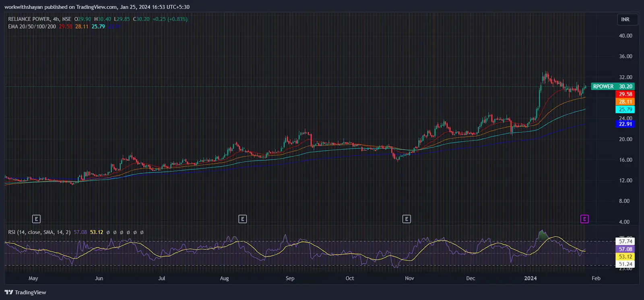Click the 40.00 price axis tick
Screen dimensions: 644x300
click(x=625, y=36)
